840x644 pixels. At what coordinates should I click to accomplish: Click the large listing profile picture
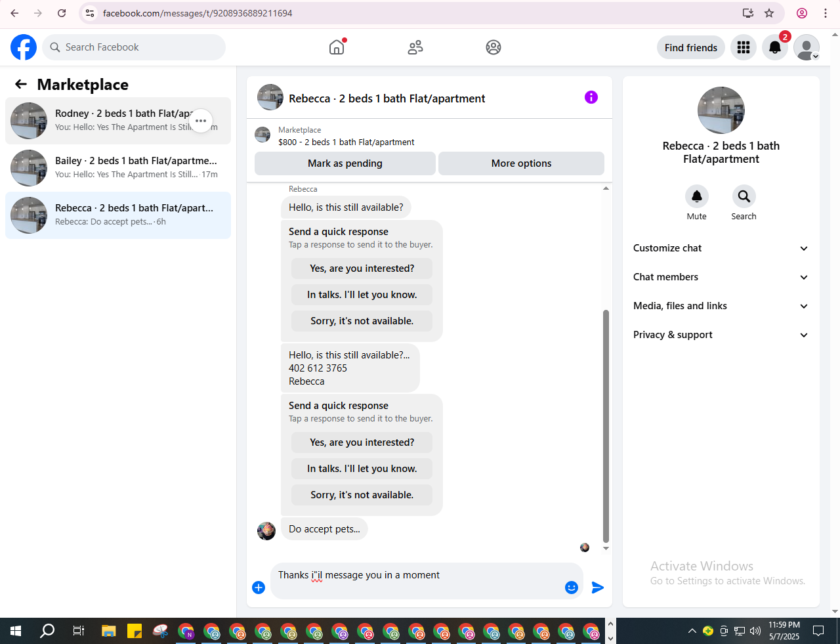[x=721, y=110]
